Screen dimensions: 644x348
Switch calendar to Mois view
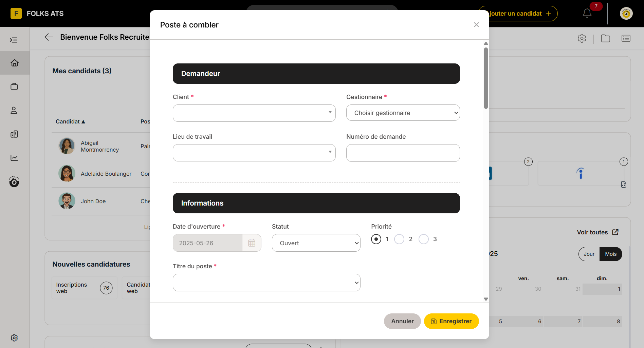tap(611, 254)
